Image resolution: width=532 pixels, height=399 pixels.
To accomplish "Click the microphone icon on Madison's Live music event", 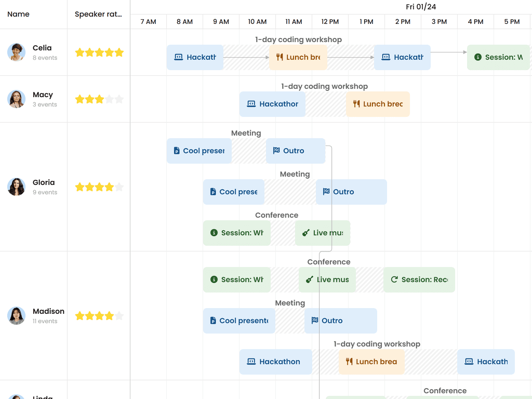I will click(309, 280).
